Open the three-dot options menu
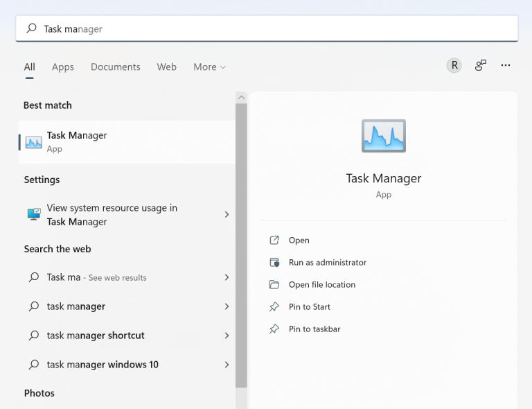Image resolution: width=532 pixels, height=409 pixels. click(x=506, y=65)
